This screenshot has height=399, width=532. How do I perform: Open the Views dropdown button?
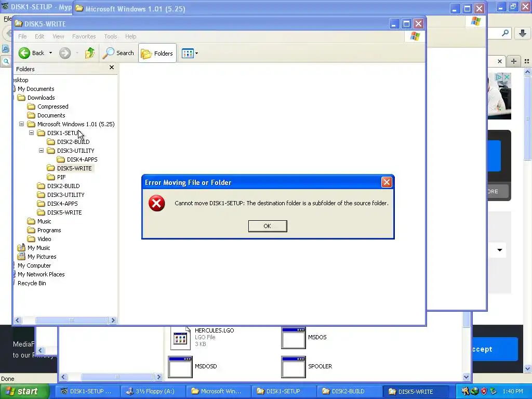(x=190, y=54)
